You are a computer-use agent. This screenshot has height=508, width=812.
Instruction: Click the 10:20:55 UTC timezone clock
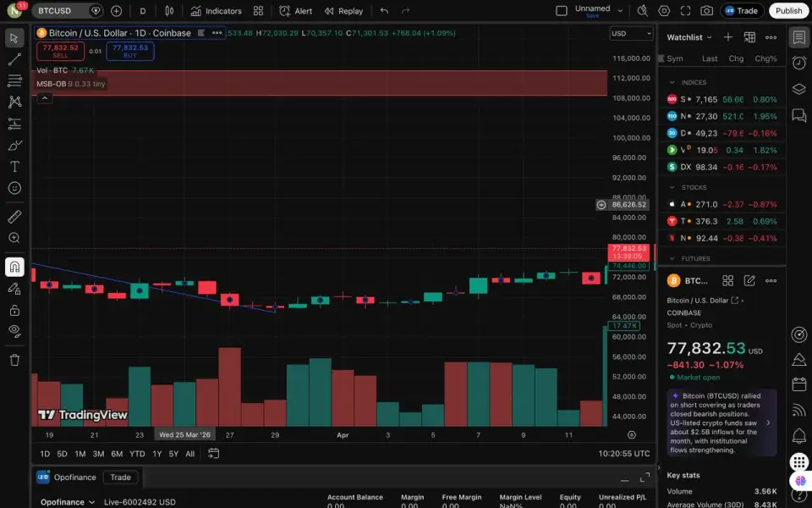(624, 454)
